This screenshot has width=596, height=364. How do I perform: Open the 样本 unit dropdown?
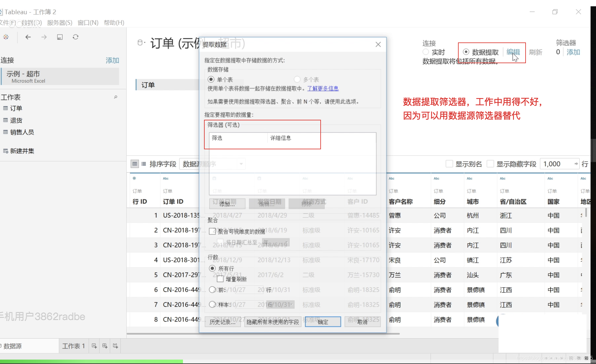pyautogui.click(x=280, y=305)
